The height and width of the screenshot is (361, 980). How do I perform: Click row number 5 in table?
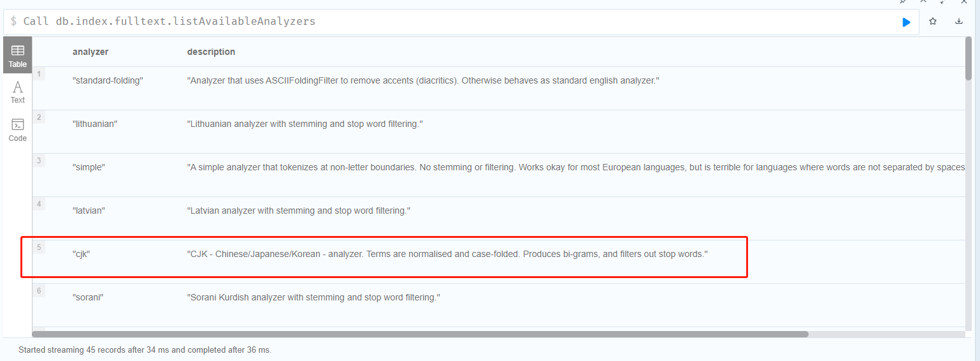[40, 247]
